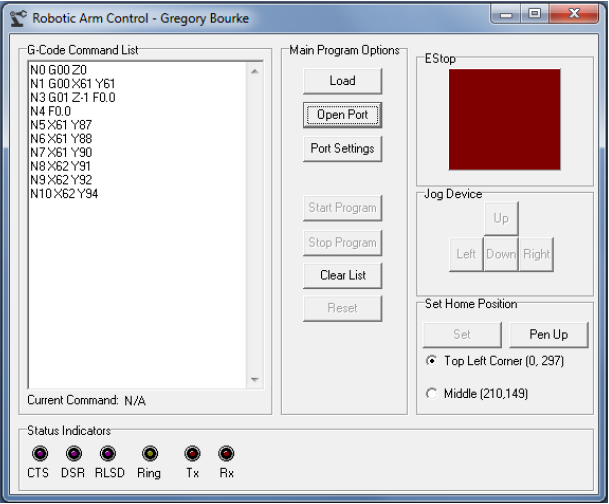The width and height of the screenshot is (609, 504).
Task: Click the RLSD status indicator light
Action: [108, 453]
